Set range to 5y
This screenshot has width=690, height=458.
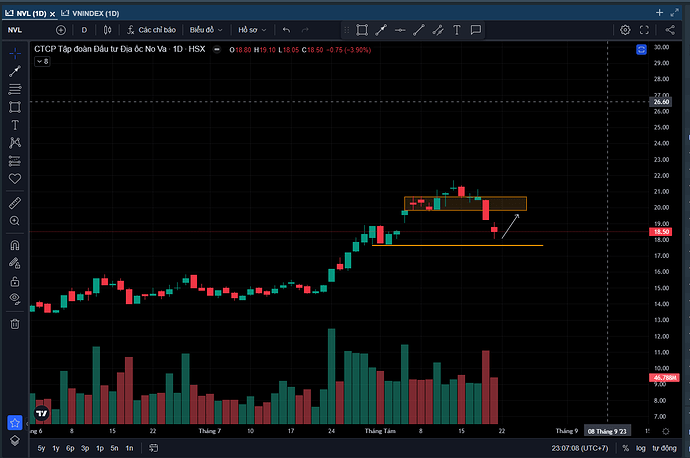[x=41, y=448]
